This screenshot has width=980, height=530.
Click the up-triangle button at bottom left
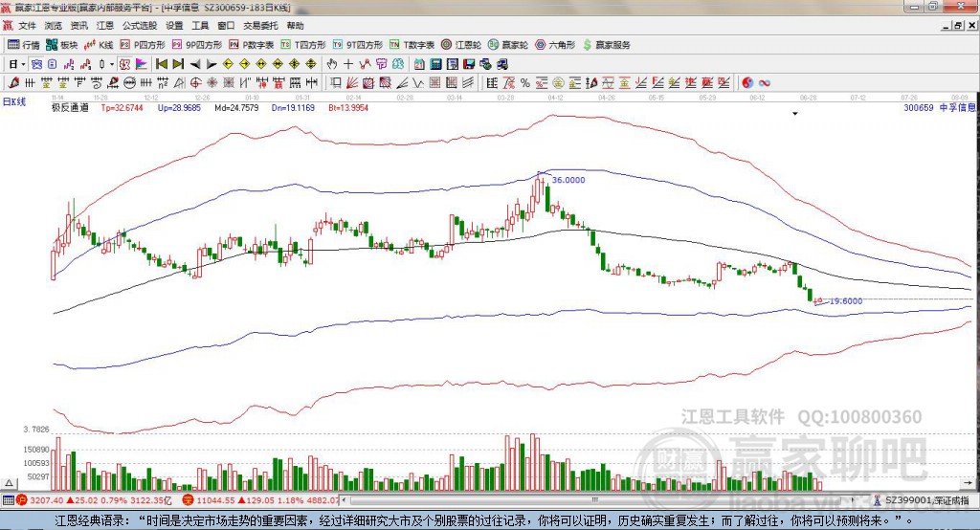[x=10, y=483]
